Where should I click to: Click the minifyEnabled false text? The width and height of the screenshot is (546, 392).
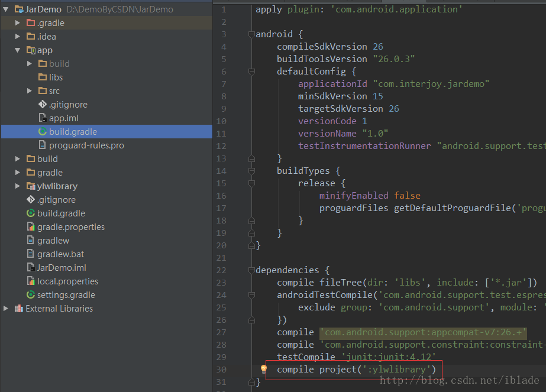pos(370,196)
